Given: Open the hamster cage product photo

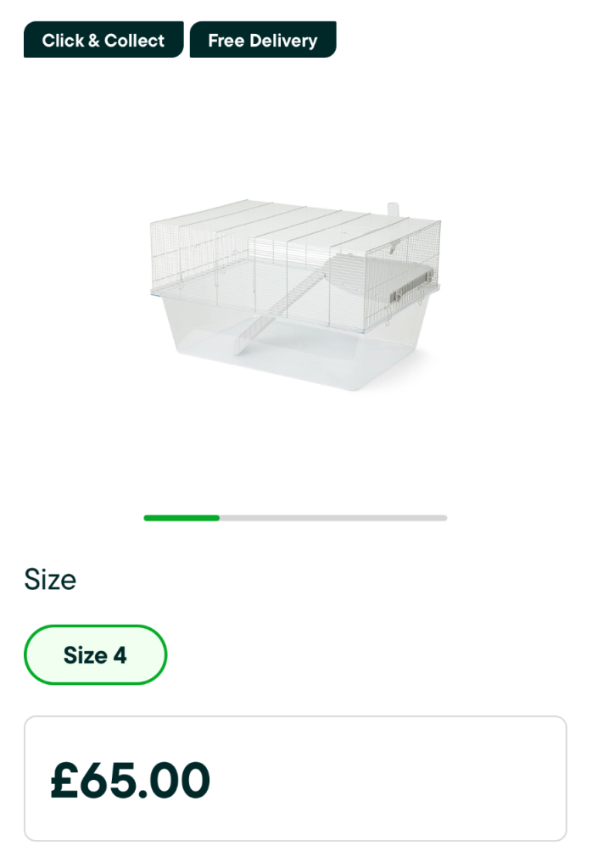Looking at the screenshot, I should (295, 297).
